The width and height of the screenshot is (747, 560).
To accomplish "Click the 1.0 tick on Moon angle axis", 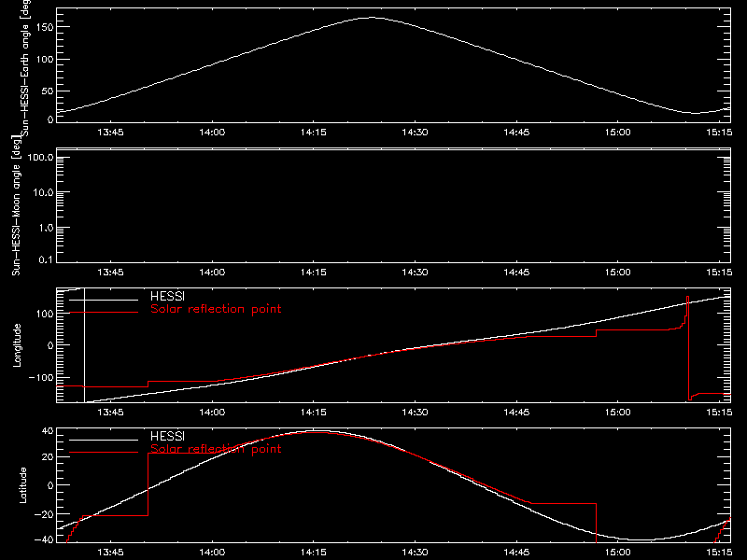I will pyautogui.click(x=46, y=228).
